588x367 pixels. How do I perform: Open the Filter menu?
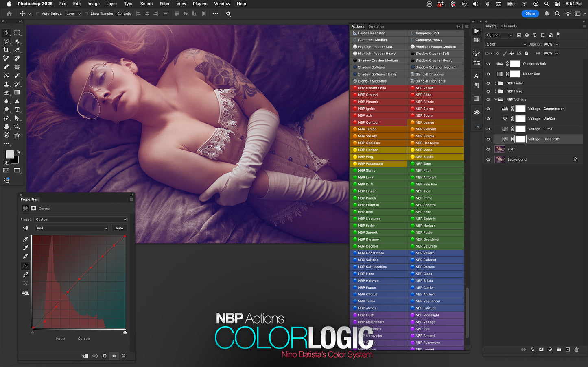coord(164,4)
